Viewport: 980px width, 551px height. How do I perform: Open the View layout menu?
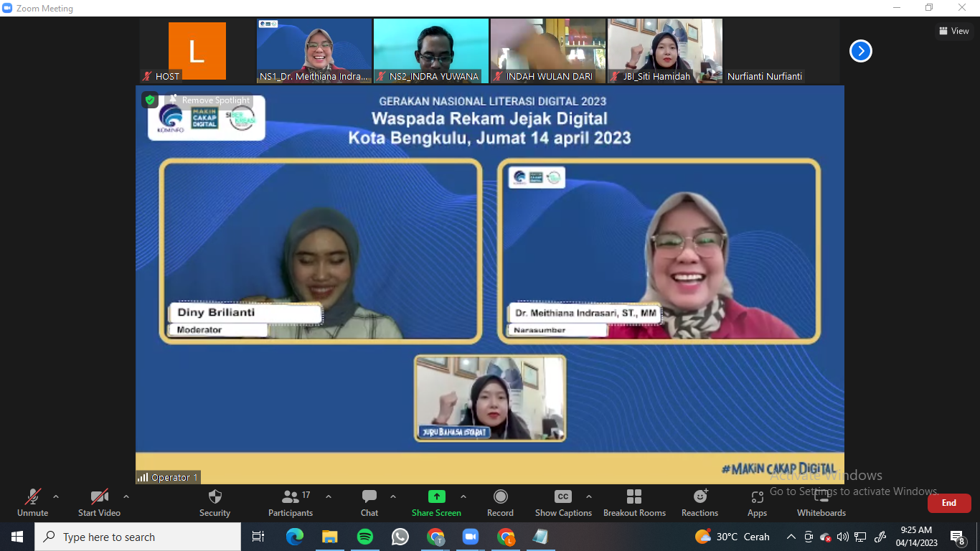(x=954, y=31)
